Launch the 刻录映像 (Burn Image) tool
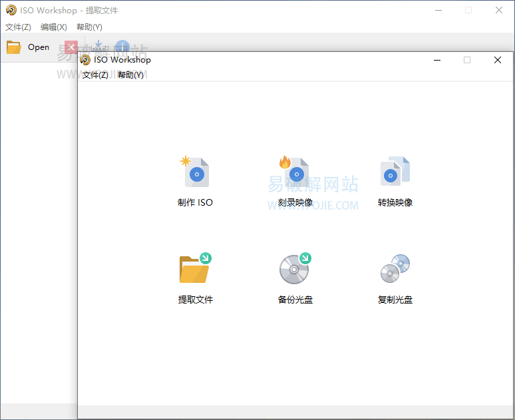This screenshot has height=420, width=515. click(x=295, y=181)
